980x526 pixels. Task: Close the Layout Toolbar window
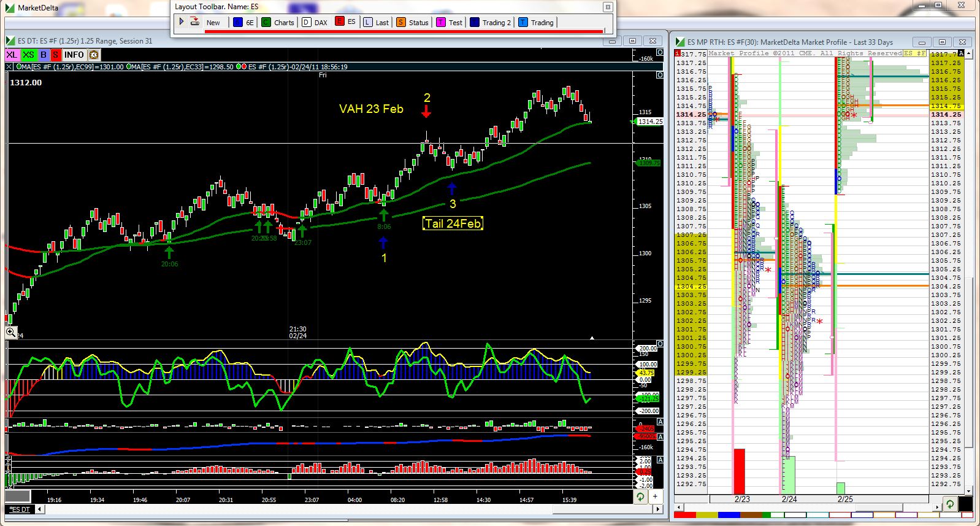click(608, 7)
